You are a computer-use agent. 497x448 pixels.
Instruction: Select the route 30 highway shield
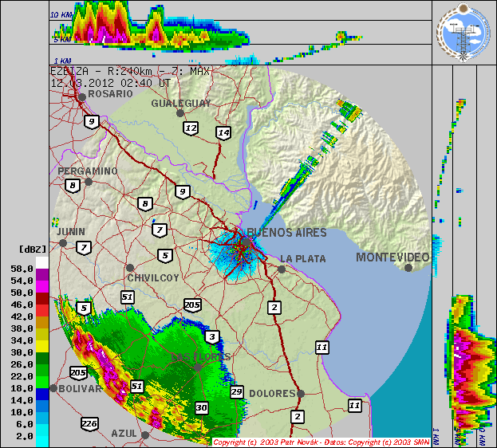click(202, 408)
